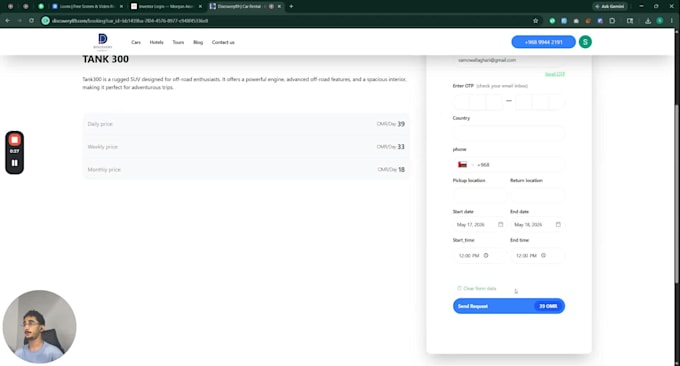Viewport: 680px width, 366px height.
Task: Click the email input field
Action: [x=509, y=60]
